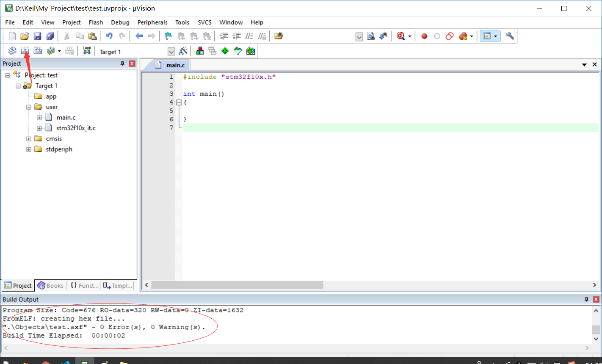Open the Debug menu
The width and height of the screenshot is (602, 364).
tap(120, 22)
